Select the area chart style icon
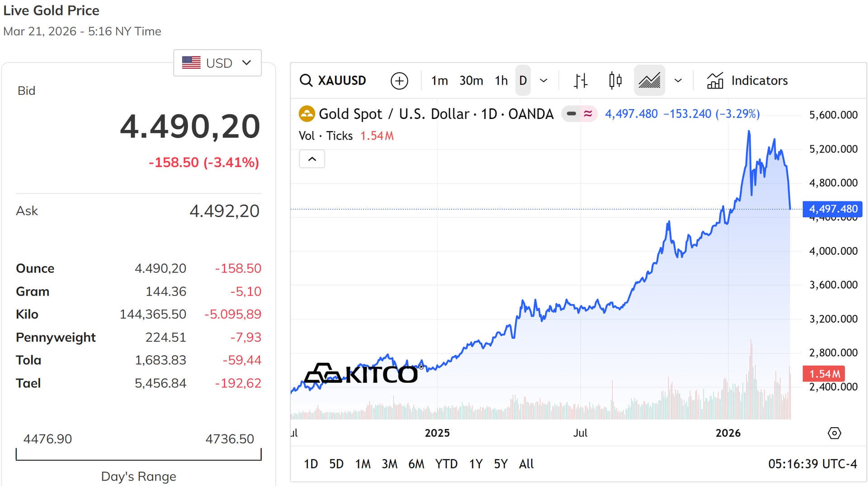 [x=649, y=81]
